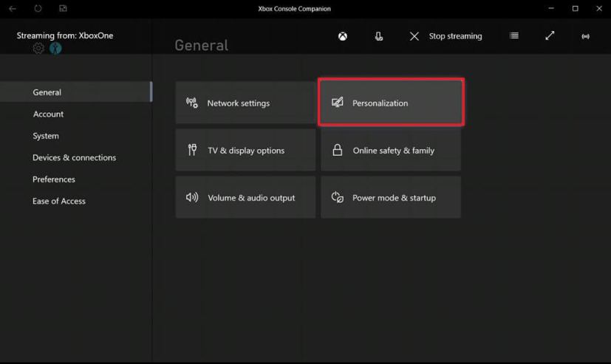Toggle the microphone icon in streaming bar
611x364 pixels.
coord(378,36)
